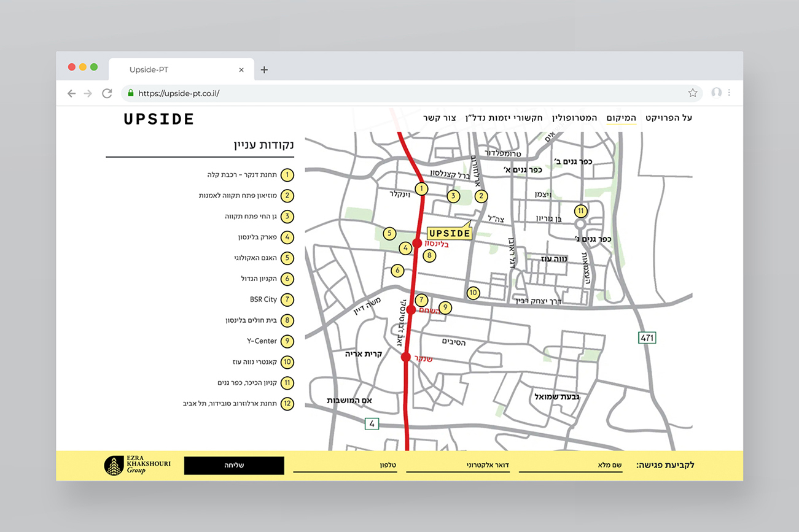Click map marker number 10
799x532 pixels.
click(x=472, y=293)
